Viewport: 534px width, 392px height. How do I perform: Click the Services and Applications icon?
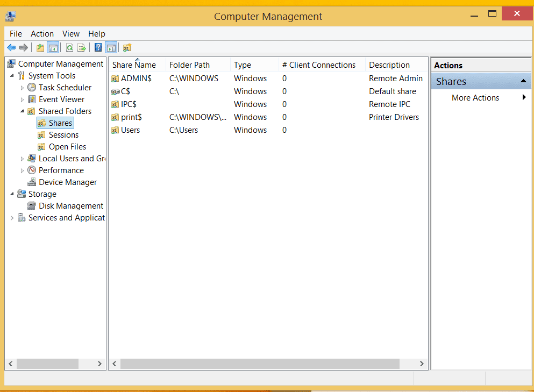tap(22, 218)
